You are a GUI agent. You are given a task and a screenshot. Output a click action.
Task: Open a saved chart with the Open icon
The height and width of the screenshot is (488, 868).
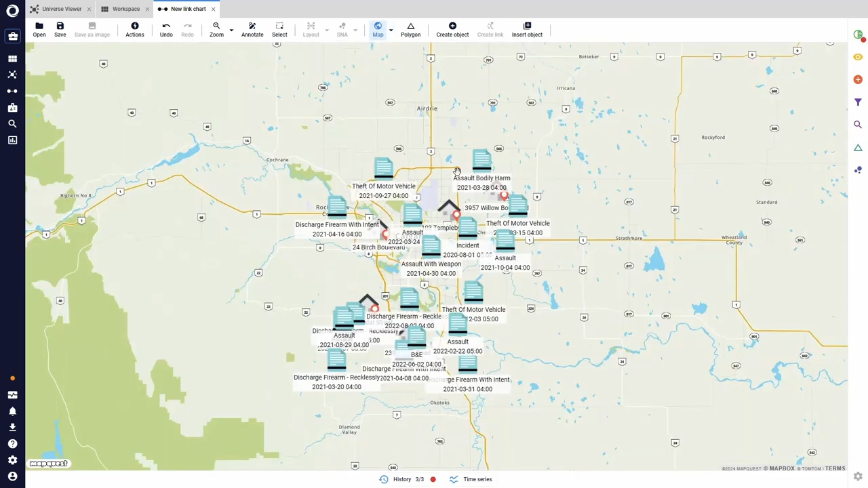pos(39,29)
